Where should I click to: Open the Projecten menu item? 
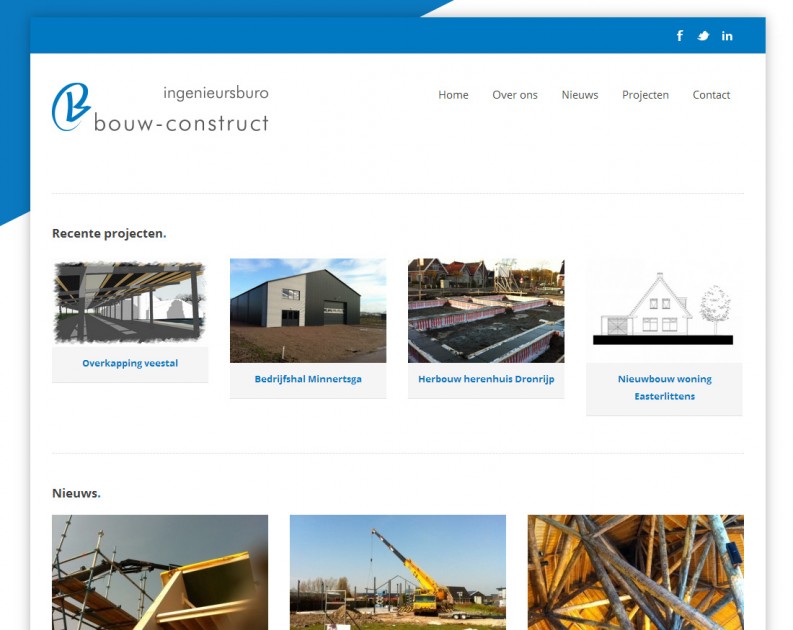click(x=645, y=95)
